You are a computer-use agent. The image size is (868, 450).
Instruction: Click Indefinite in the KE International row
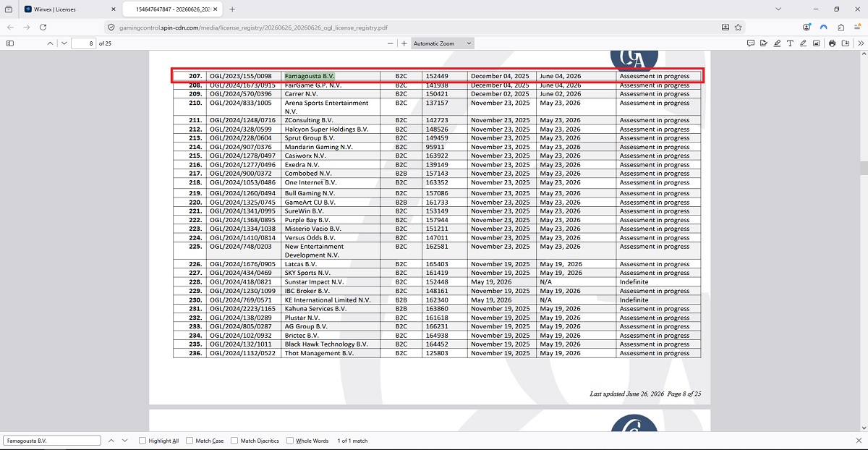coord(634,300)
